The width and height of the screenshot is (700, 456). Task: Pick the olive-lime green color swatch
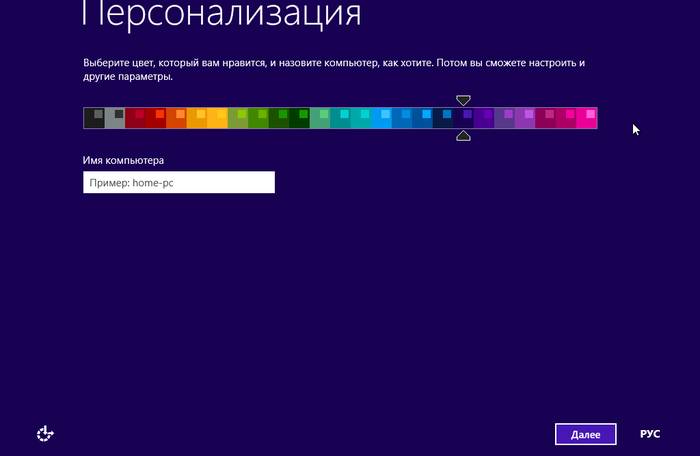[238, 118]
